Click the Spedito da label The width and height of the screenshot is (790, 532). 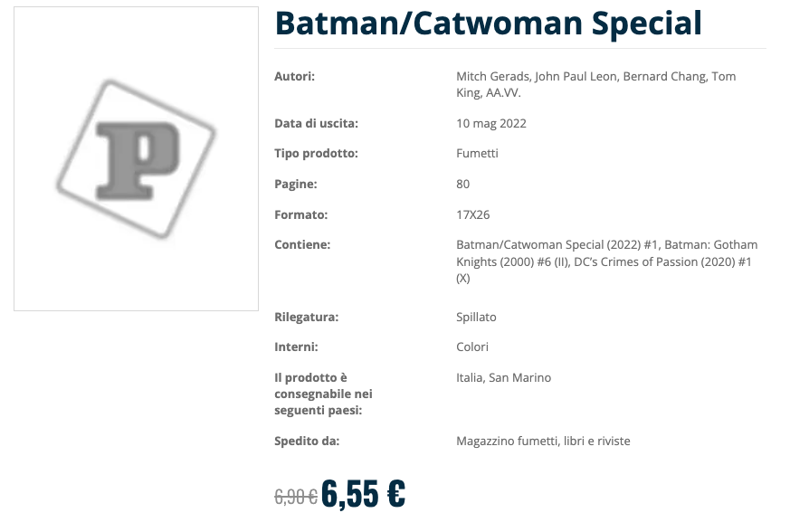click(307, 442)
